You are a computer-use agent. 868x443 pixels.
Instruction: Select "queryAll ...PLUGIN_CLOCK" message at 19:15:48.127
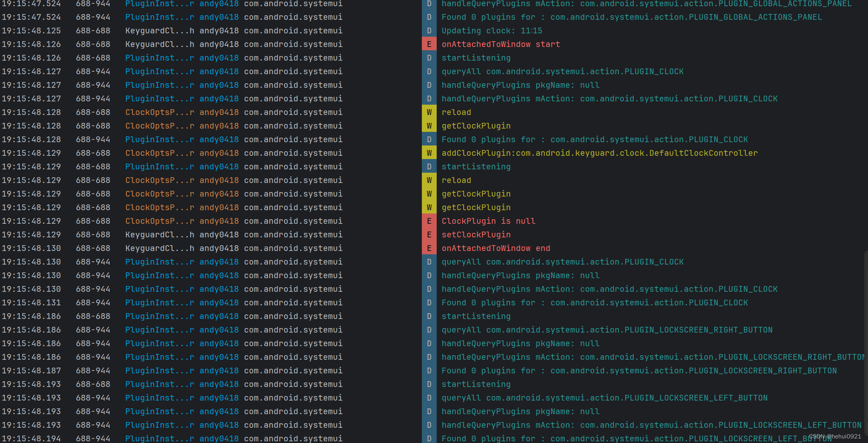tap(563, 72)
